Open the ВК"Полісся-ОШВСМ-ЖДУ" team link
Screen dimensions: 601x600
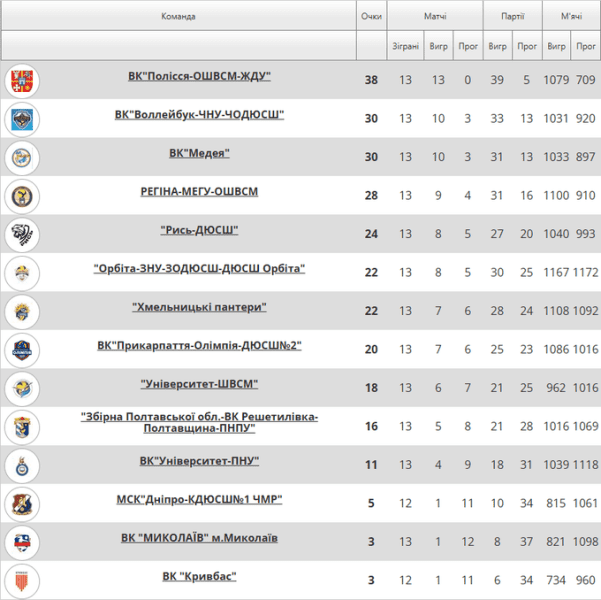[200, 77]
